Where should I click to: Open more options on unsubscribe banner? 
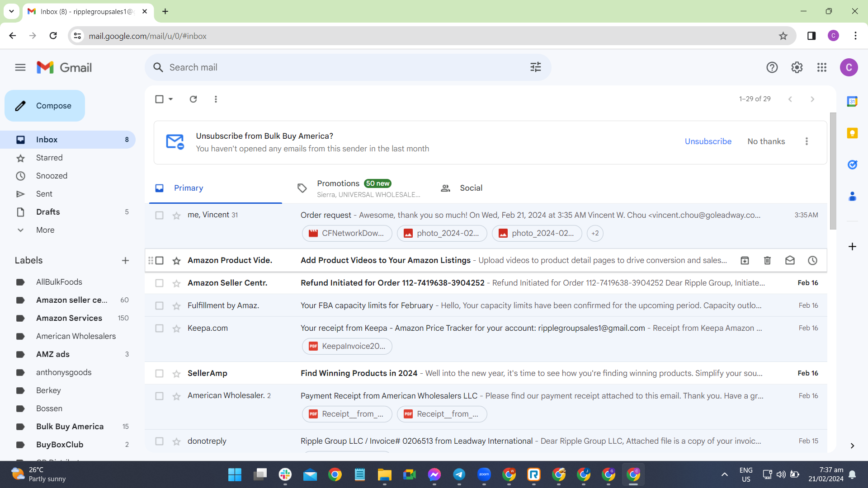point(807,141)
